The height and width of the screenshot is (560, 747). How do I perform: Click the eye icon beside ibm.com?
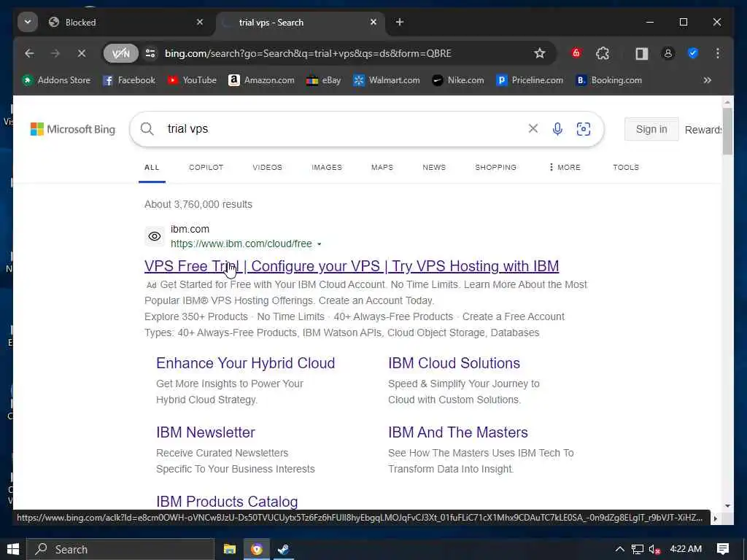(155, 236)
